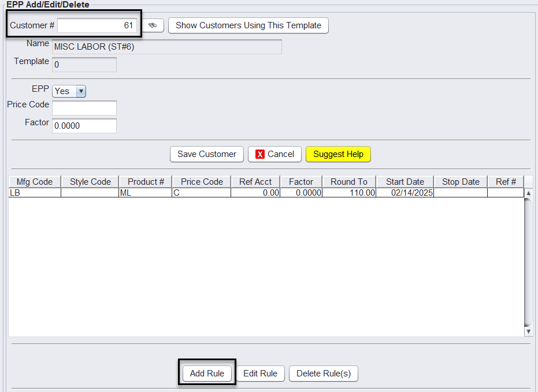The image size is (538, 392).
Task: Click the Stop Date column header
Action: click(461, 182)
